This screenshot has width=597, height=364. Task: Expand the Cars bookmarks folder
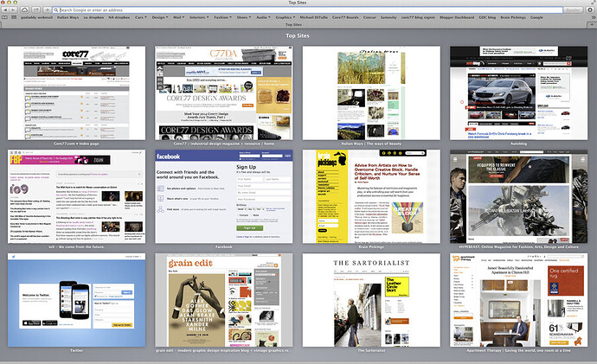139,17
